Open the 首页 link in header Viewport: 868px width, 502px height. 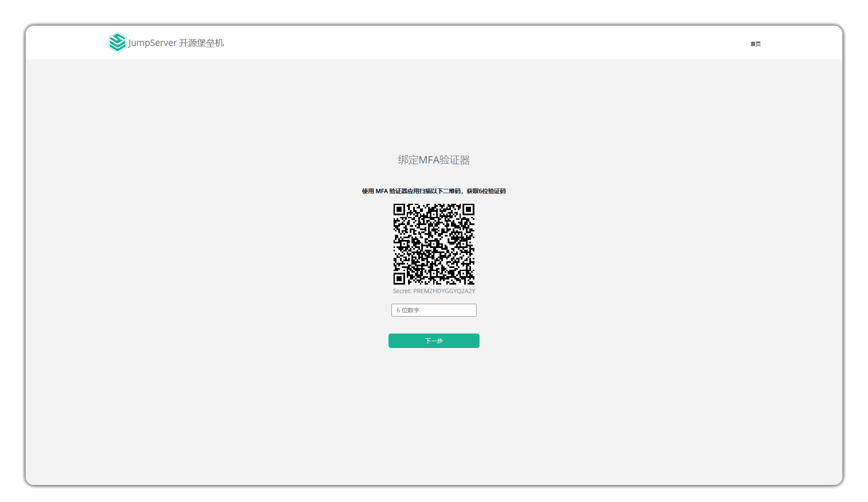(x=755, y=44)
